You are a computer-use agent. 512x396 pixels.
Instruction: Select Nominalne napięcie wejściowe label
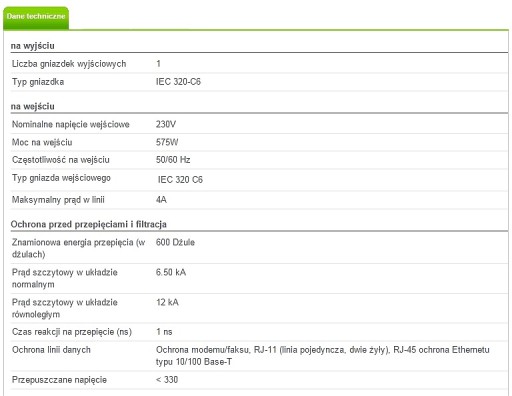[x=71, y=125]
